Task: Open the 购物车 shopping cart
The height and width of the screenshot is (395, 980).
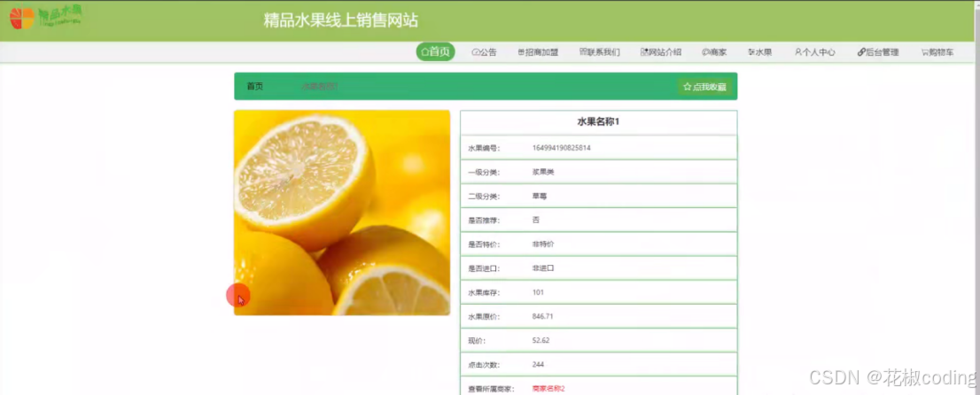Action: tap(937, 52)
